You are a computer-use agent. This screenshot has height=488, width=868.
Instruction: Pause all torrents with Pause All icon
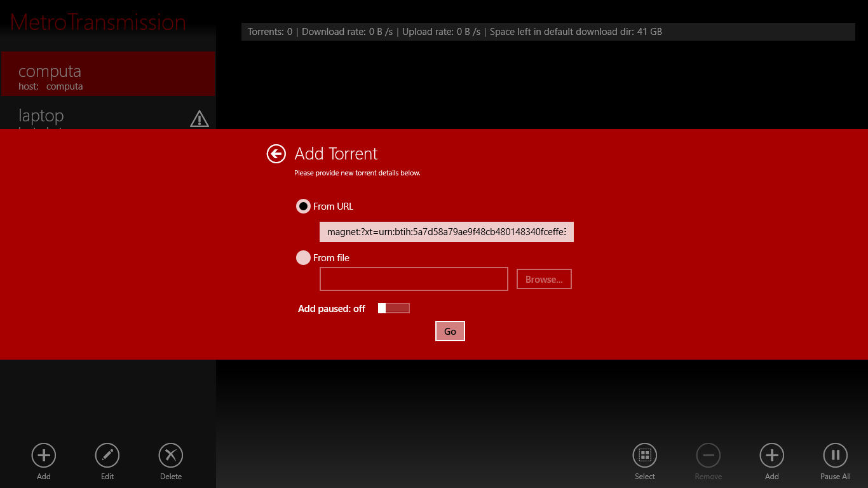click(x=835, y=455)
